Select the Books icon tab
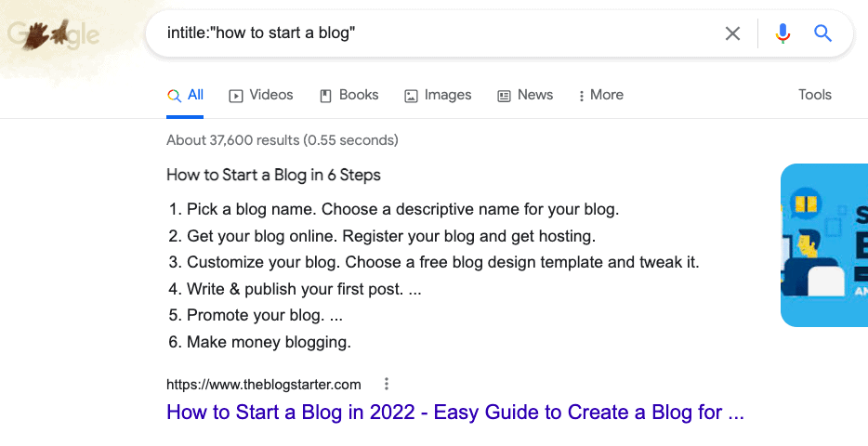The width and height of the screenshot is (868, 446). pyautogui.click(x=325, y=96)
